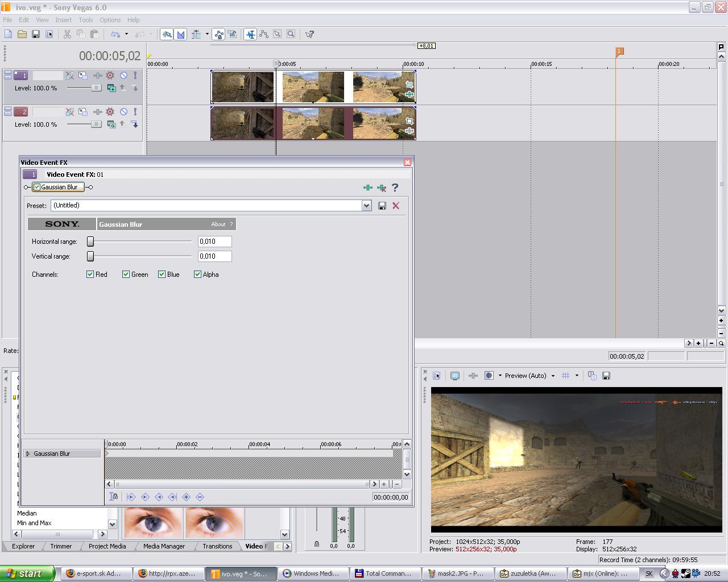This screenshot has width=728, height=582.
Task: Click the Delete Keyframe button
Action: [200, 497]
